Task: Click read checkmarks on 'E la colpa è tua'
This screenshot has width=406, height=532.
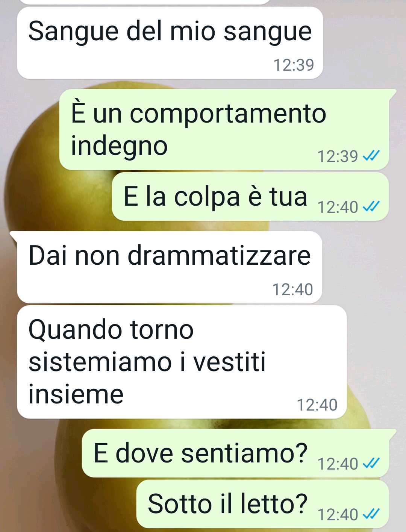Action: (371, 206)
